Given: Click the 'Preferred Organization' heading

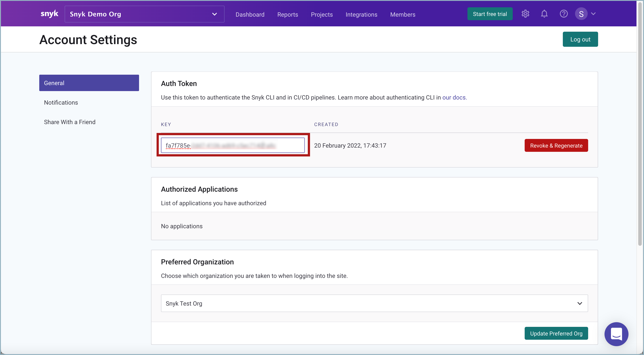Looking at the screenshot, I should coord(197,262).
